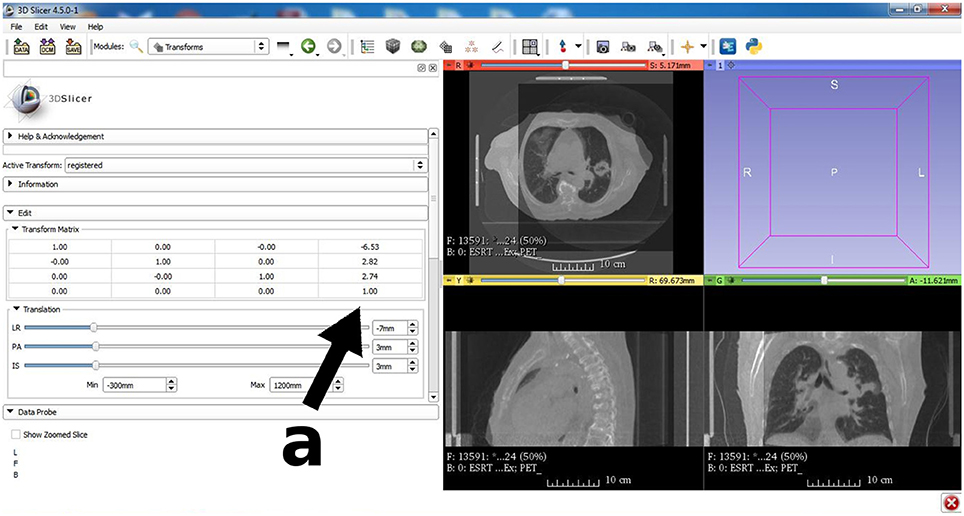The image size is (964, 516).
Task: Click the Min -300mm input field
Action: pos(135,385)
